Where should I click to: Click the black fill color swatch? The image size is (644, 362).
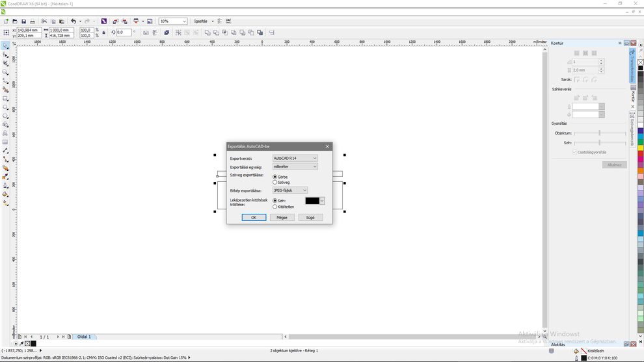point(312,201)
